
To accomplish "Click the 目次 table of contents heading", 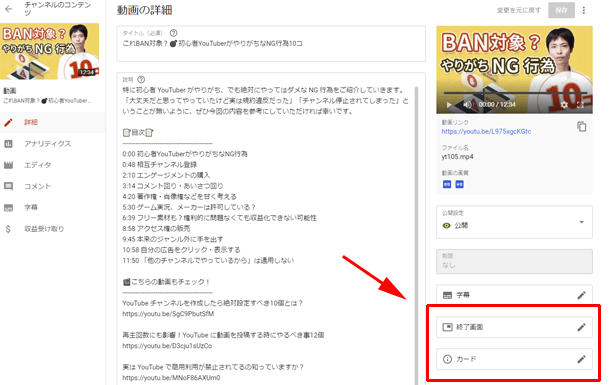I will coord(138,133).
